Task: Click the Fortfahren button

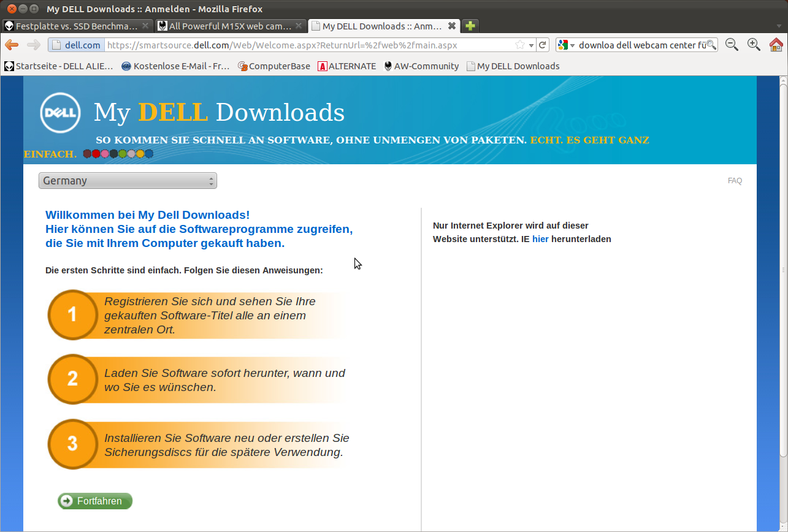Action: pyautogui.click(x=95, y=501)
